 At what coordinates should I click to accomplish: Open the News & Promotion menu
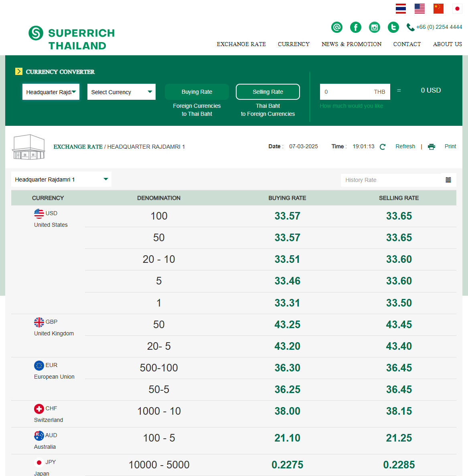click(x=352, y=44)
